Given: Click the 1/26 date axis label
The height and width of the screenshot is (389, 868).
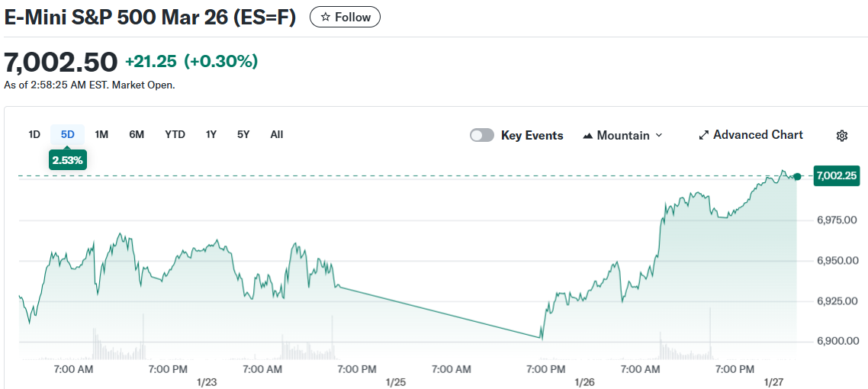Looking at the screenshot, I should pyautogui.click(x=584, y=381).
